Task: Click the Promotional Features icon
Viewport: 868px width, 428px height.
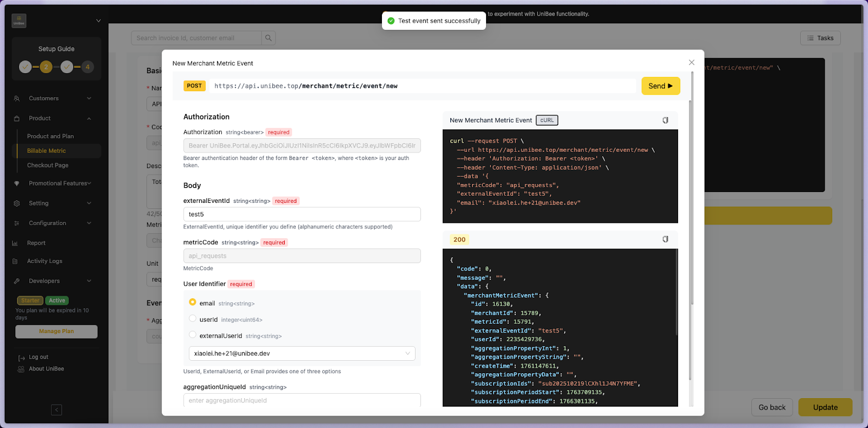Action: click(16, 183)
